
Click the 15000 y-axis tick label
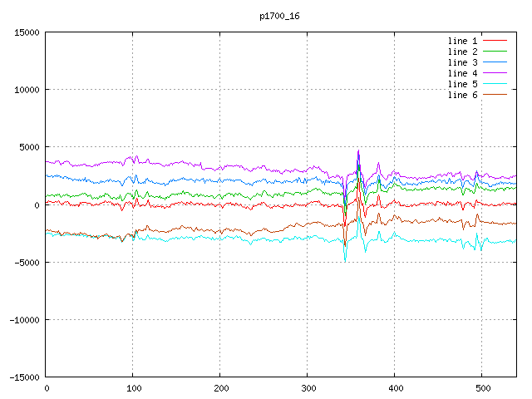25,32
